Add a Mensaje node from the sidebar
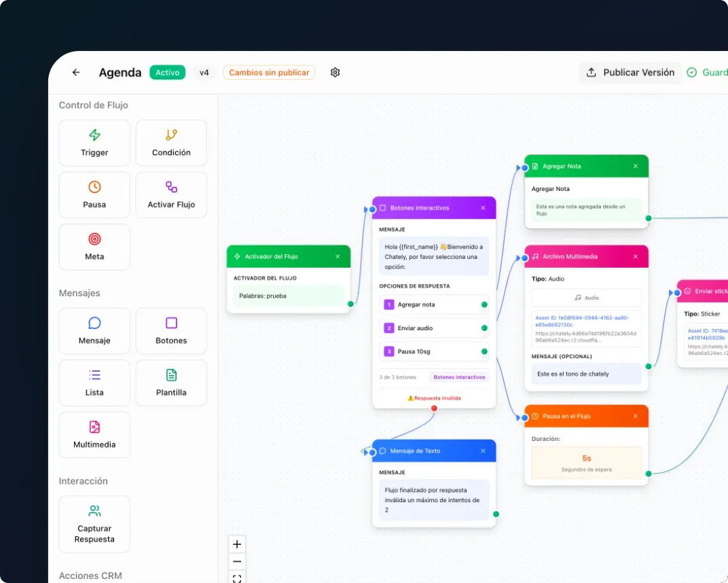 click(94, 331)
